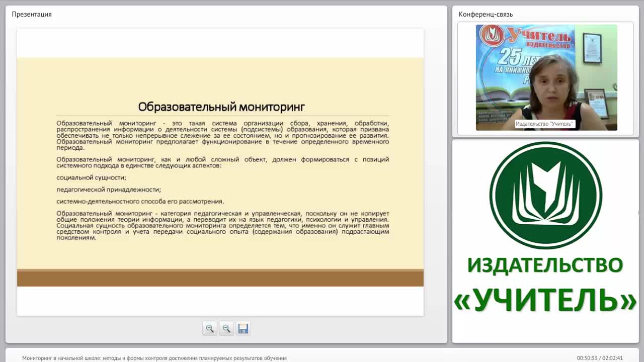The image size is (644, 362).
Task: Click the webinar title Мониторинг в начальной школе
Action: click(x=154, y=358)
